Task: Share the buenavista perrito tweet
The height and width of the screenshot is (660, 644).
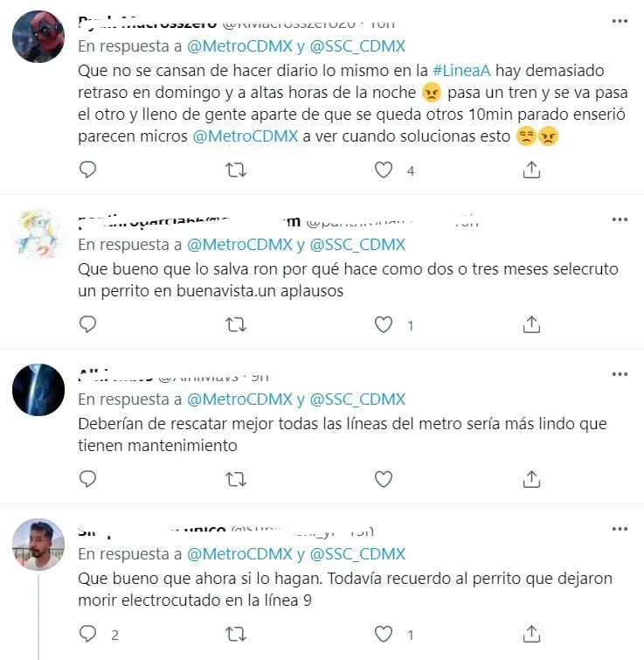Action: 531,324
